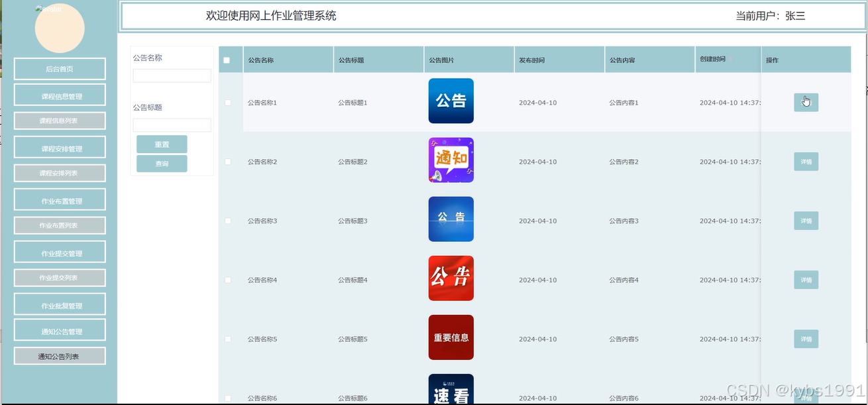
Task: Open the 后台首页 sidebar menu
Action: [x=60, y=69]
